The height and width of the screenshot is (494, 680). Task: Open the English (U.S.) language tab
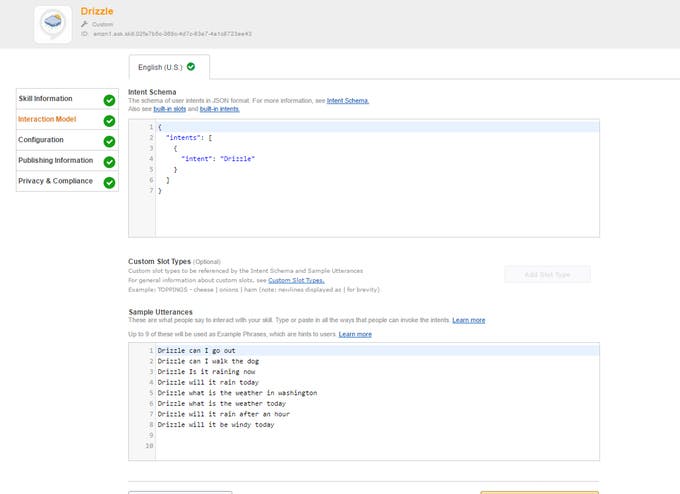[169, 67]
